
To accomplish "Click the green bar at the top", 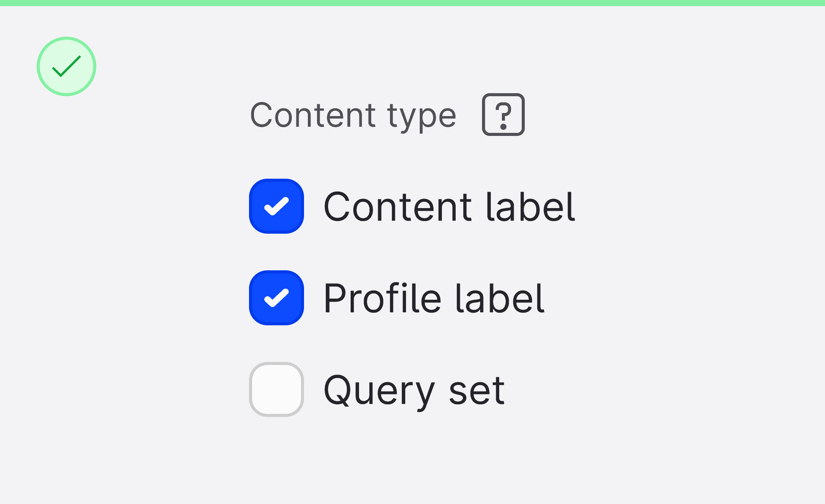I will tap(412, 3).
